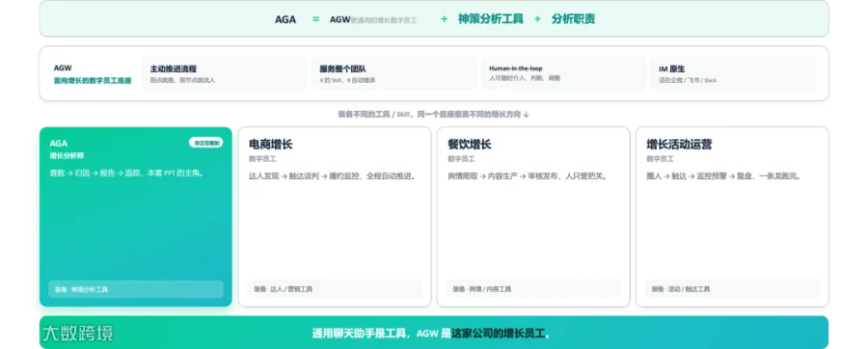
Task: Click the 装备不同的工具 / Skill caption line
Action: pos(433,115)
